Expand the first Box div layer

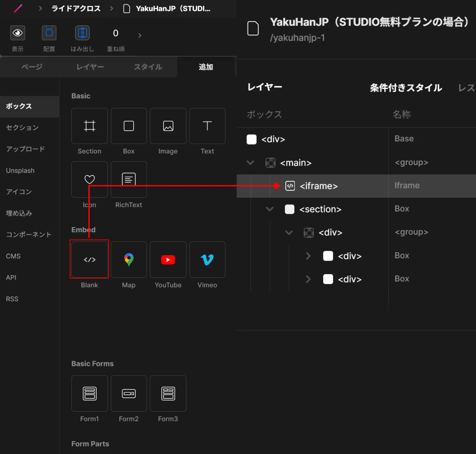click(x=308, y=256)
